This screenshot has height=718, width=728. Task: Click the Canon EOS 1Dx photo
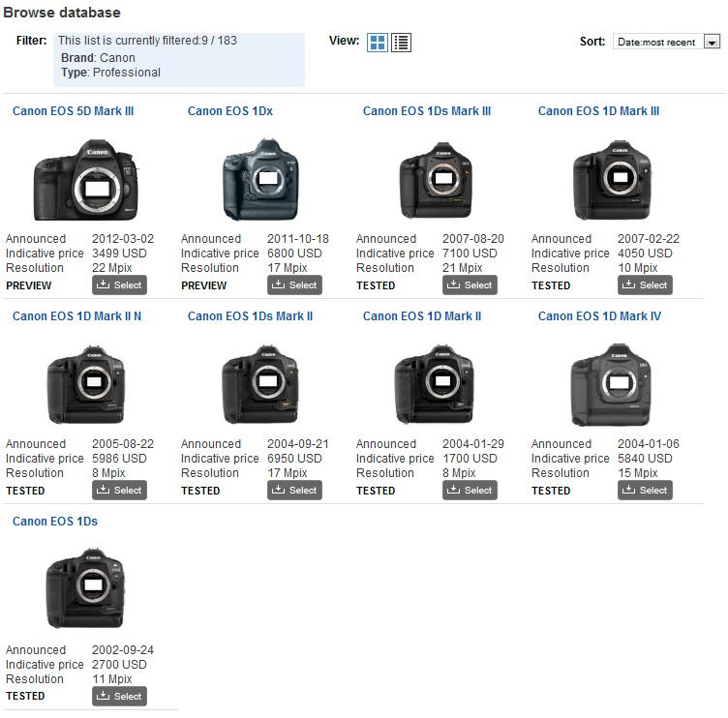[260, 180]
